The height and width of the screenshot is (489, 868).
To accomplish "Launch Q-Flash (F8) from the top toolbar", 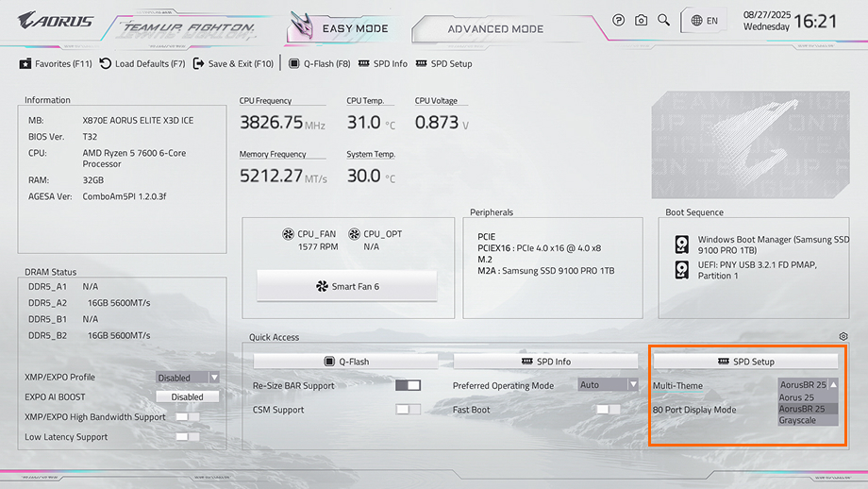I will [x=320, y=64].
